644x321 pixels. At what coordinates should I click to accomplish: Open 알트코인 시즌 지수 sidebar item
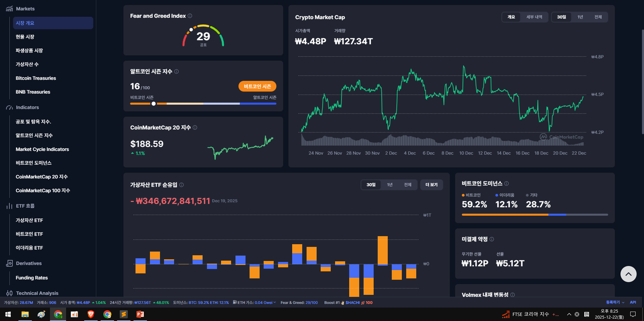click(x=34, y=135)
